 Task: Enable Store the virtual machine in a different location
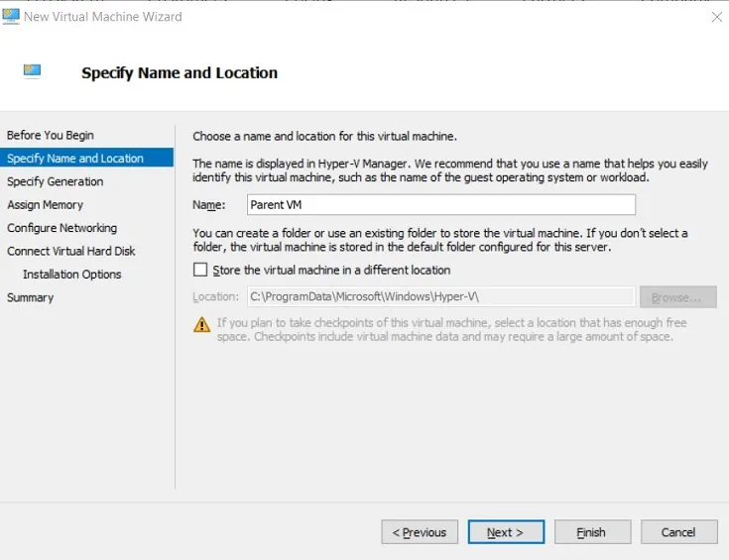tap(200, 270)
